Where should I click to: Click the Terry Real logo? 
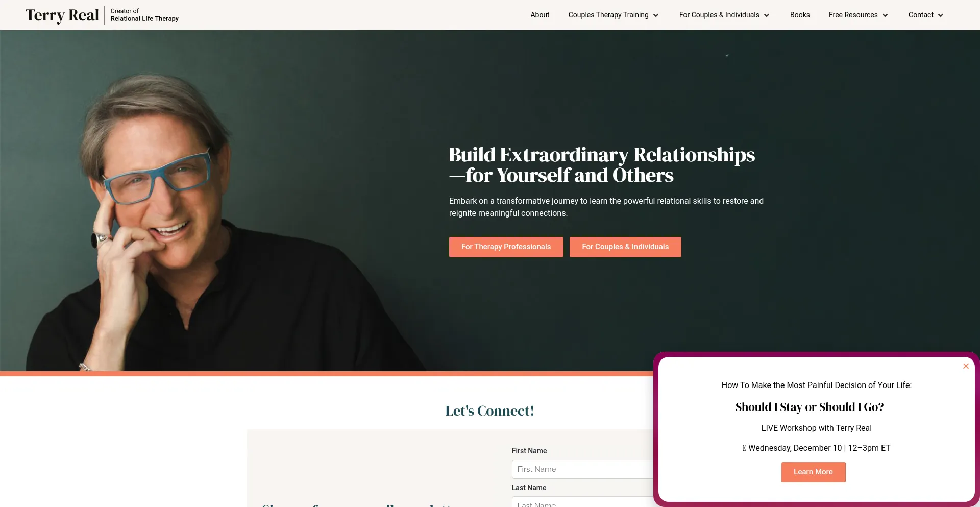[62, 15]
